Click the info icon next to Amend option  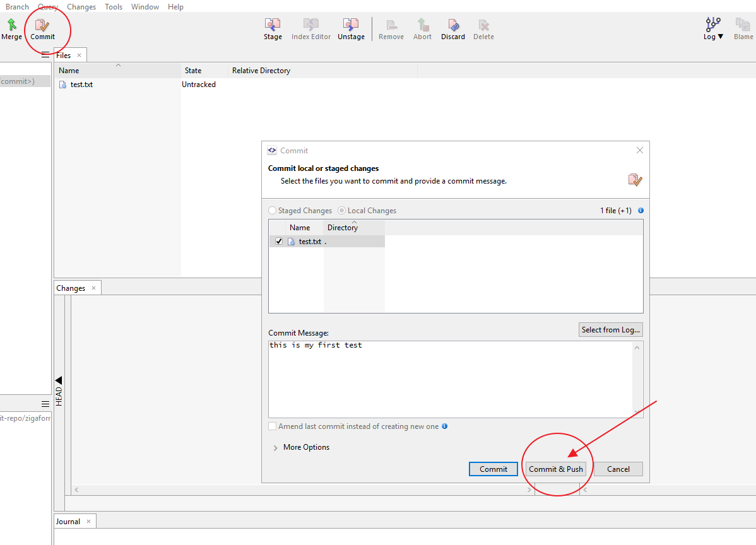(x=445, y=426)
